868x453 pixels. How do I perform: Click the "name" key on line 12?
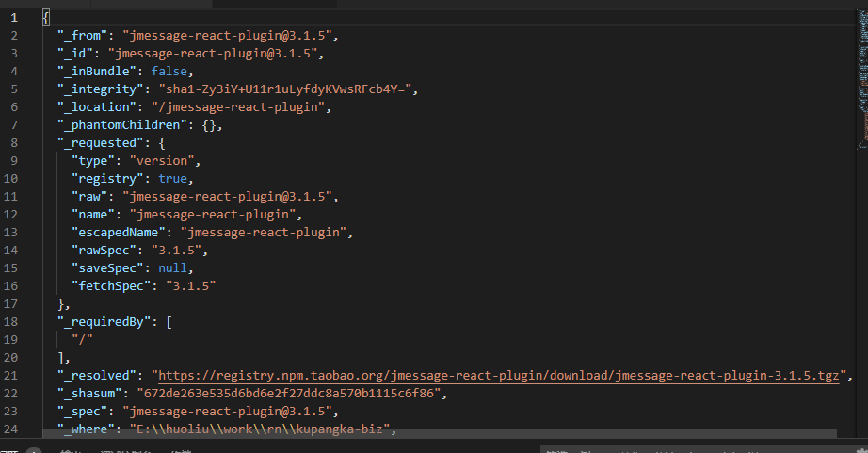tap(93, 215)
